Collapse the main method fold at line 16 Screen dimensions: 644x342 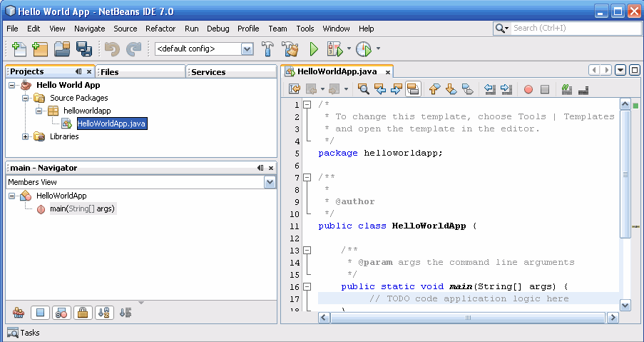[307, 286]
